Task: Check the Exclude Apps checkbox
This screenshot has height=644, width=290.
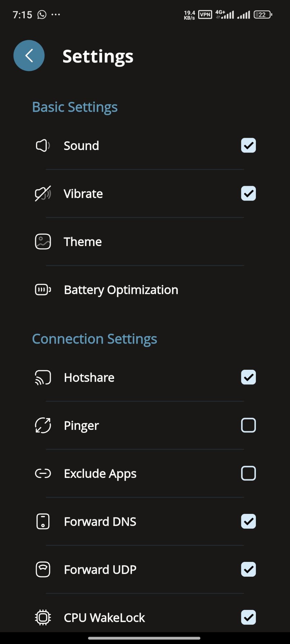Action: (248, 473)
